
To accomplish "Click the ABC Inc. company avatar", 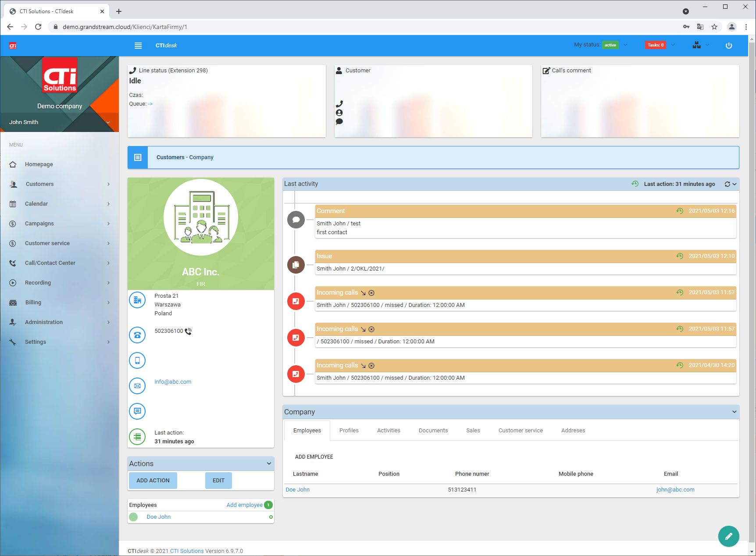I will (201, 217).
